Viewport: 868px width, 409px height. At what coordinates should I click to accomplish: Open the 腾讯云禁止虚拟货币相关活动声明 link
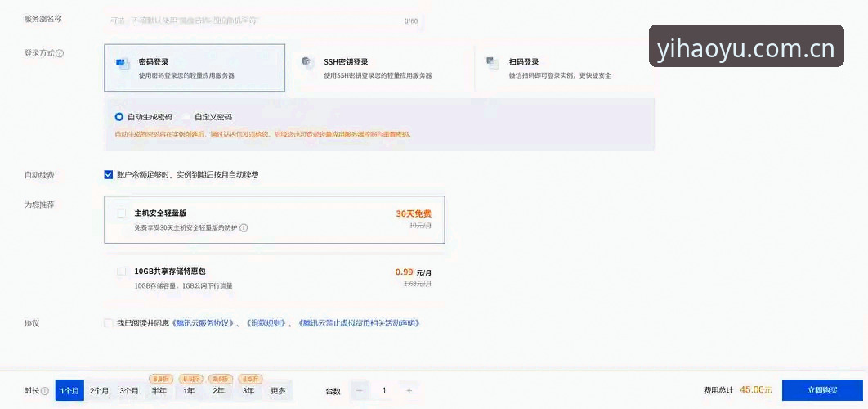click(x=359, y=323)
